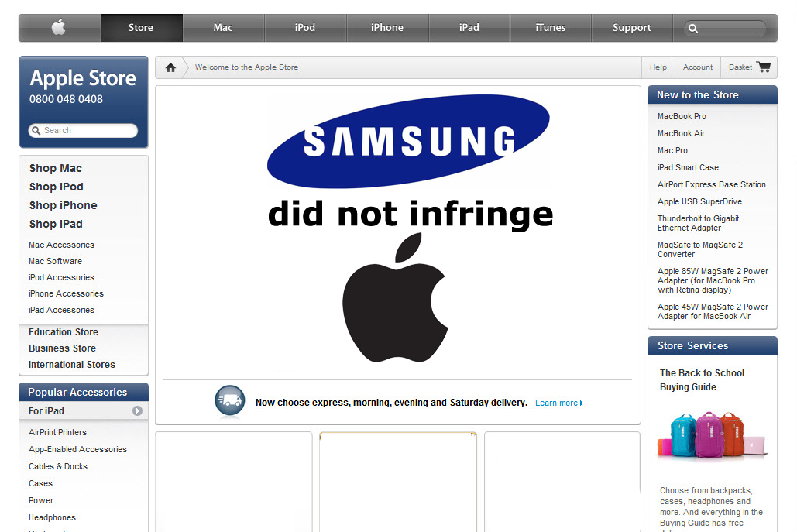Open Mac Accessories
Image resolution: width=797 pixels, height=532 pixels.
tap(61, 245)
